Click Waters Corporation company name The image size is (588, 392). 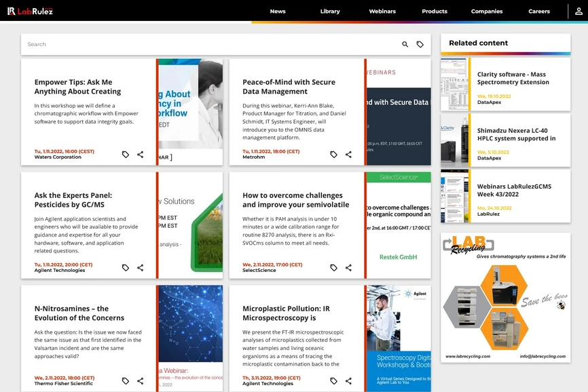pyautogui.click(x=58, y=157)
